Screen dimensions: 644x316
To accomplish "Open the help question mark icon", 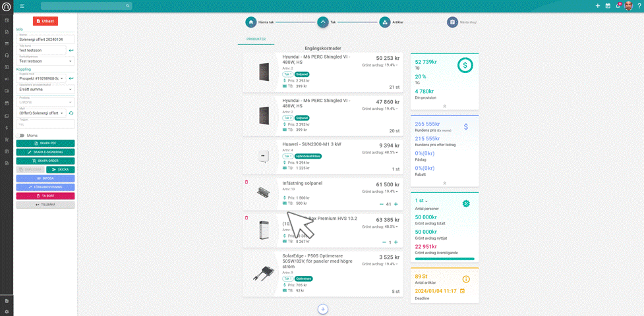I will pyautogui.click(x=639, y=6).
